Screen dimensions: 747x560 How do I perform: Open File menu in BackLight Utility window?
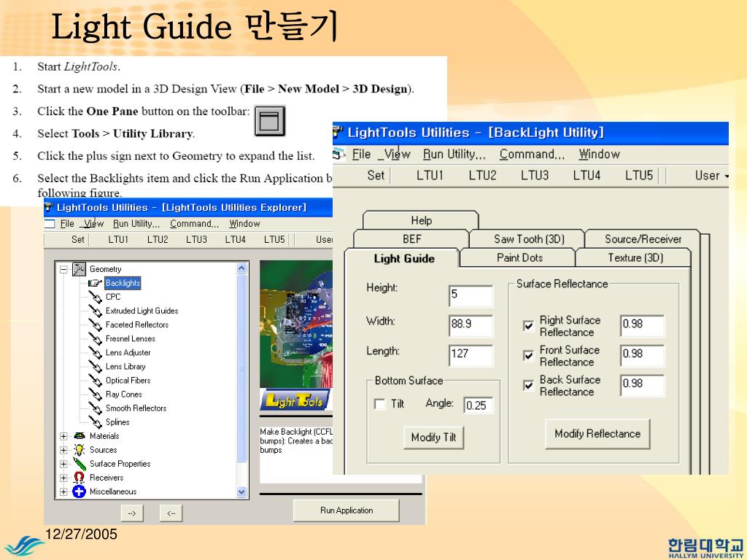pos(361,155)
